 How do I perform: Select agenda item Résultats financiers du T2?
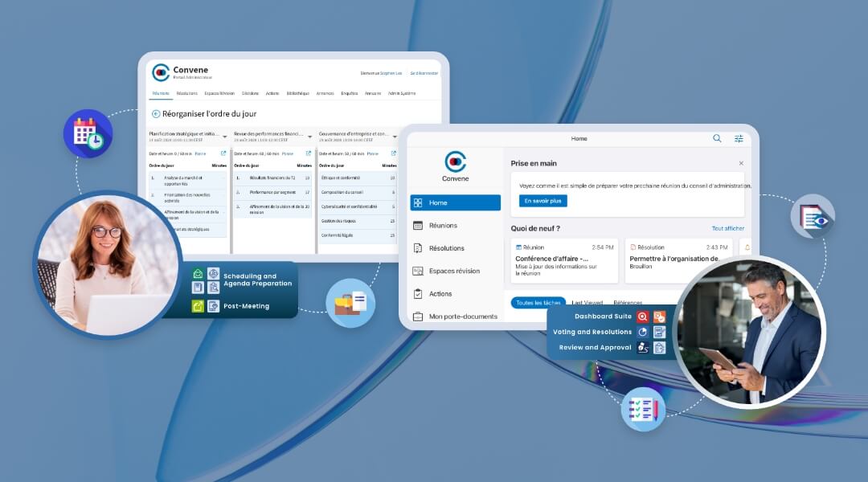tap(272, 178)
